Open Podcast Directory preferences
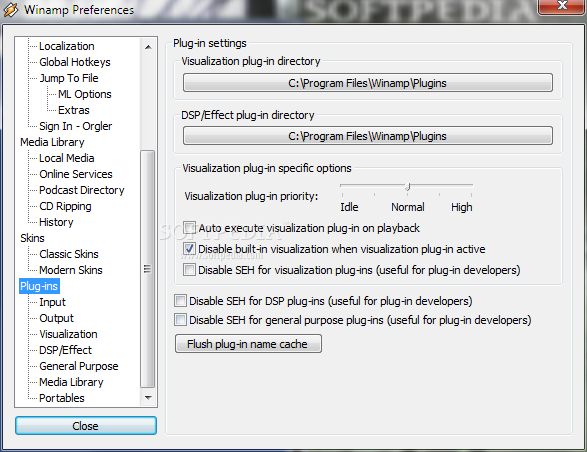Image resolution: width=587 pixels, height=452 pixels. (82, 190)
